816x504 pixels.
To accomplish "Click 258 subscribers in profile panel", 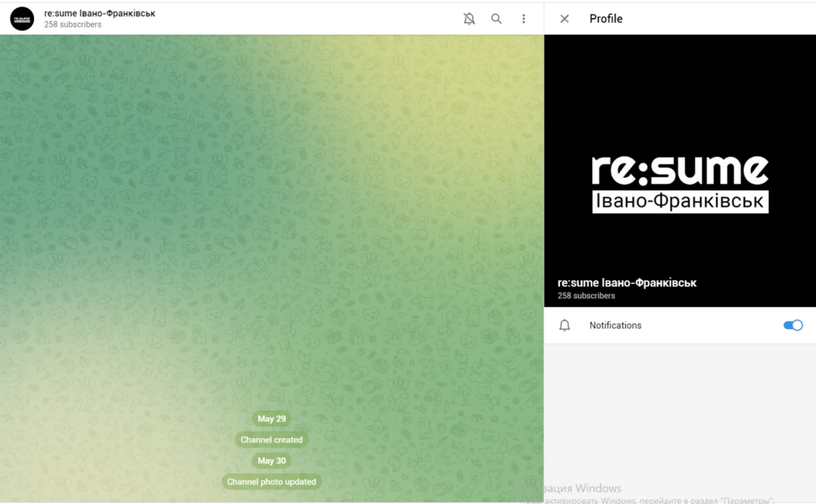I will [586, 296].
